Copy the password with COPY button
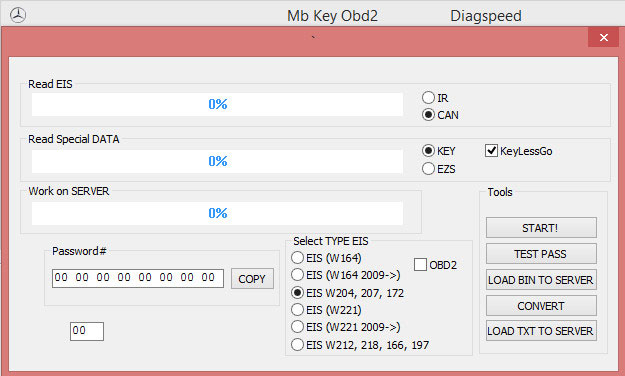The height and width of the screenshot is (376, 625). click(252, 279)
